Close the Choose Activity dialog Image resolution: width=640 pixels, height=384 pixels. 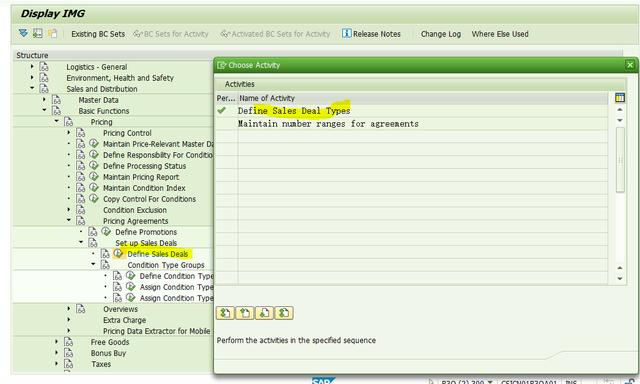tap(630, 65)
